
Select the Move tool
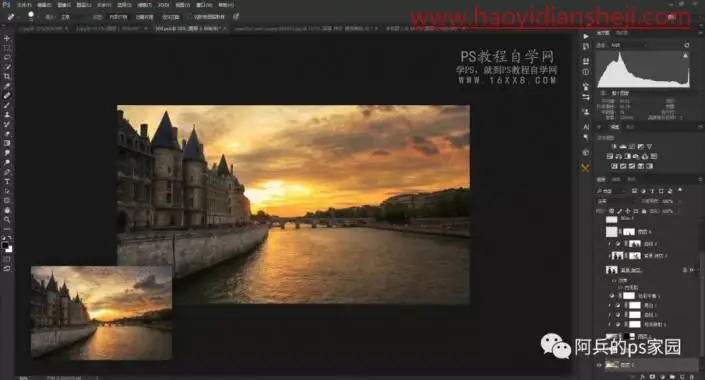pyautogui.click(x=7, y=39)
